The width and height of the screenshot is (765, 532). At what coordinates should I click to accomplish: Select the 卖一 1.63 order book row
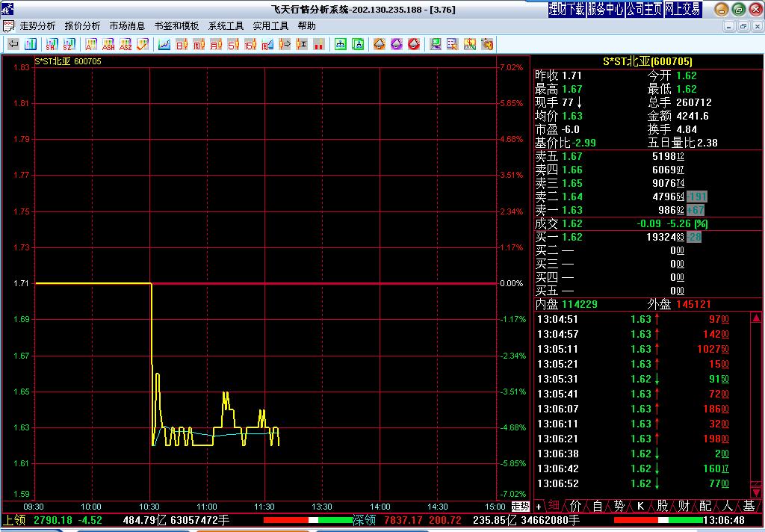tap(648, 211)
